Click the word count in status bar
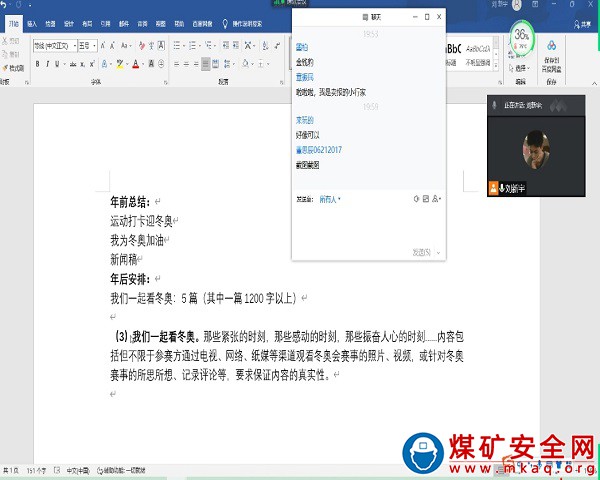This screenshot has width=600, height=480. 36,470
